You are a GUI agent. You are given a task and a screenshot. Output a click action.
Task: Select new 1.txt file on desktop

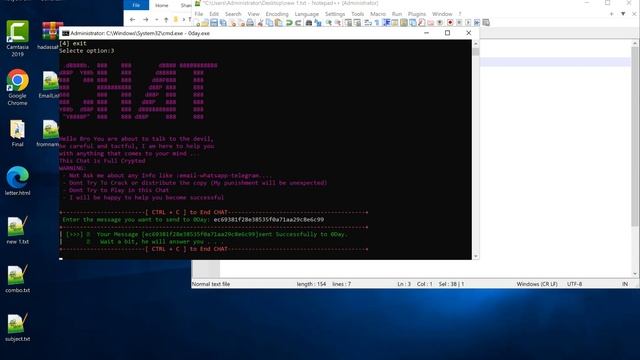pos(18,230)
